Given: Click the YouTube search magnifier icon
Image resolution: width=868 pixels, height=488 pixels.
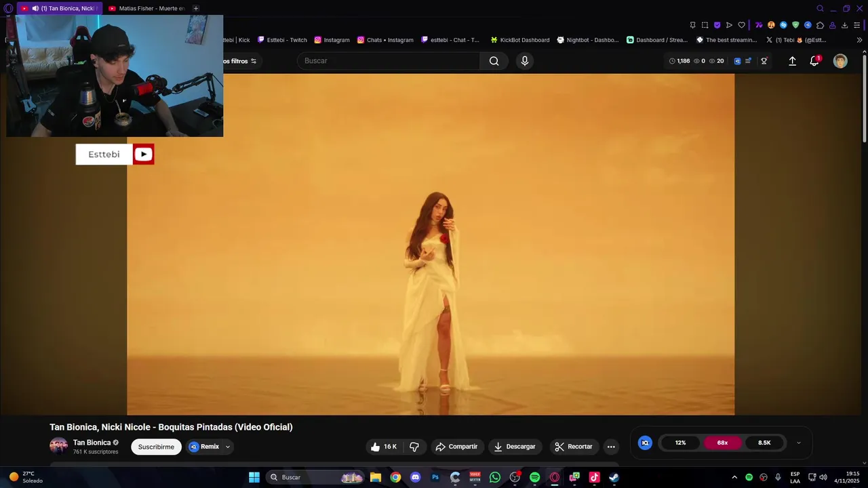Looking at the screenshot, I should pos(494,61).
